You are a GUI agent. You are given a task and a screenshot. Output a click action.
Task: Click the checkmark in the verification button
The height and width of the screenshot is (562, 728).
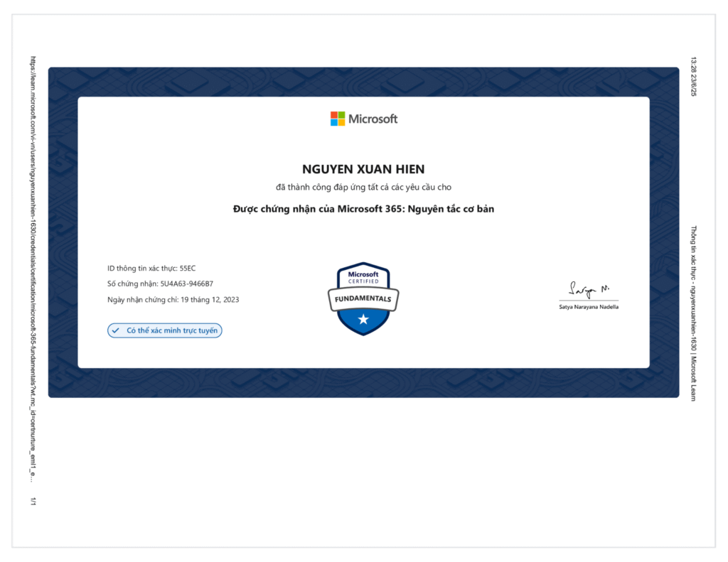pos(116,330)
